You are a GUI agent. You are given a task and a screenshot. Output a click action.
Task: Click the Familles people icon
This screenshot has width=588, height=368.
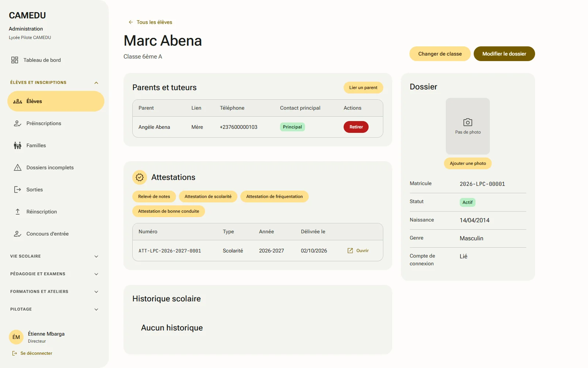(18, 145)
